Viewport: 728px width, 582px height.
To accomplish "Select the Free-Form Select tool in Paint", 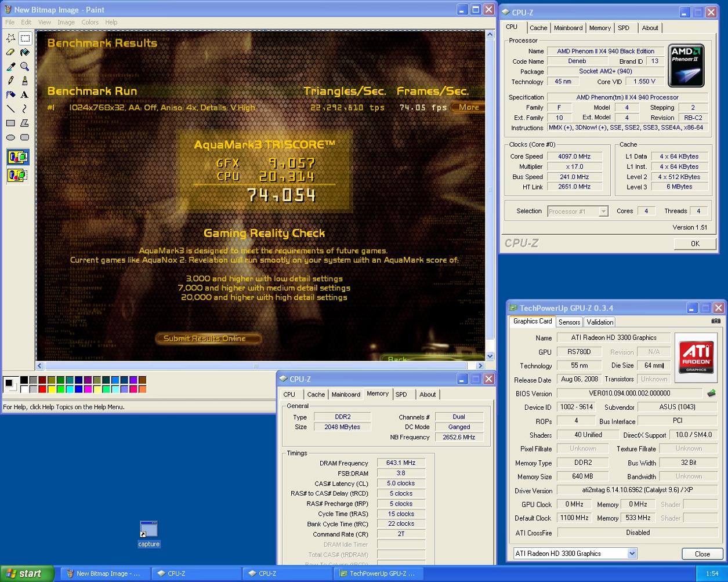I will coord(10,38).
